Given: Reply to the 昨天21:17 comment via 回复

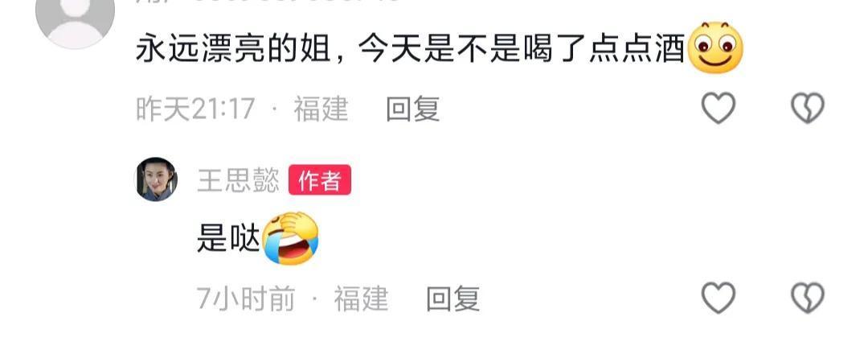Looking at the screenshot, I should (412, 109).
